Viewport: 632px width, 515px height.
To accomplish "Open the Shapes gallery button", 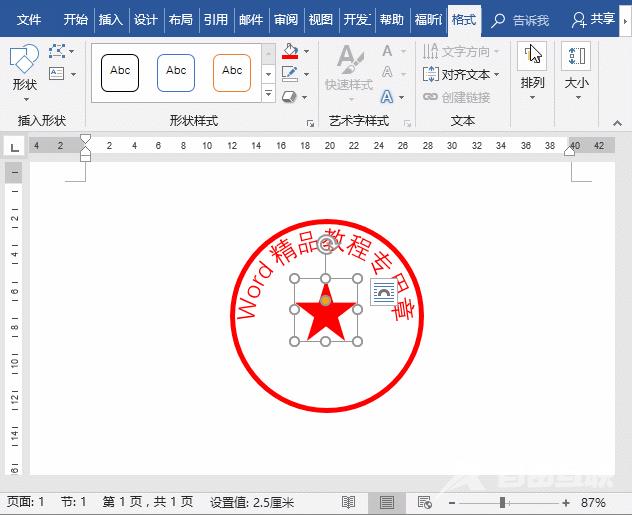I will (25, 68).
